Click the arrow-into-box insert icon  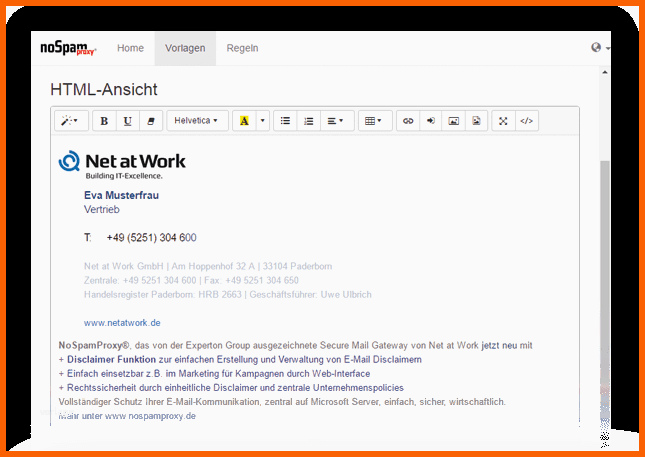coord(431,121)
